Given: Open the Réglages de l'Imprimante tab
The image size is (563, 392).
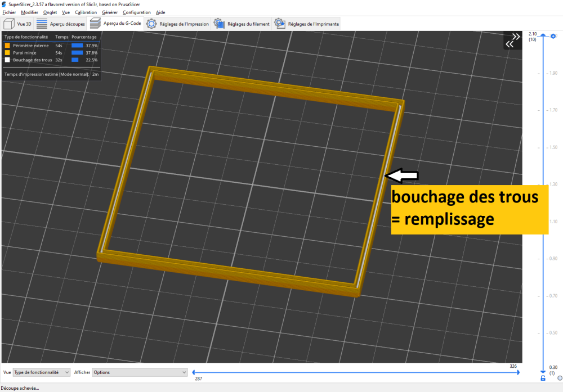Looking at the screenshot, I should (307, 24).
